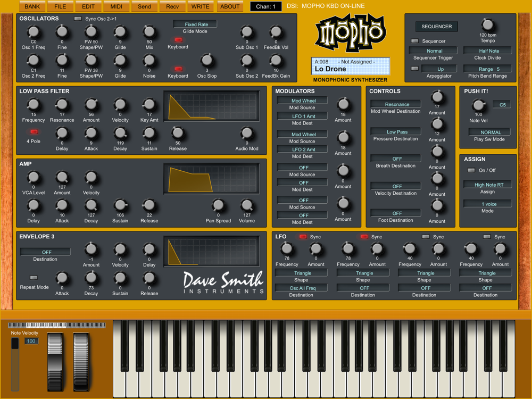This screenshot has width=532, height=399.
Task: Click the filter Frequency knob
Action: [33, 104]
